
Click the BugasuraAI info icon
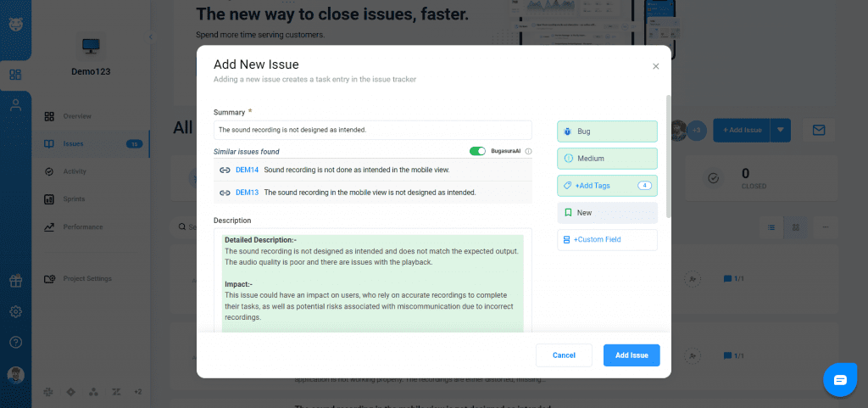point(528,151)
